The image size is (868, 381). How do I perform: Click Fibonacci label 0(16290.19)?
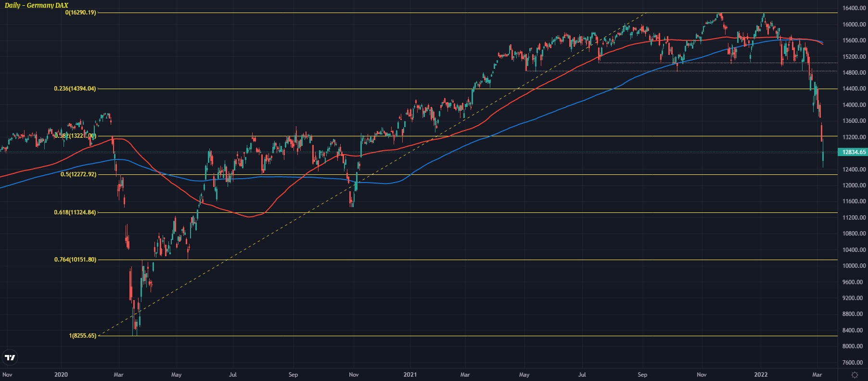81,13
